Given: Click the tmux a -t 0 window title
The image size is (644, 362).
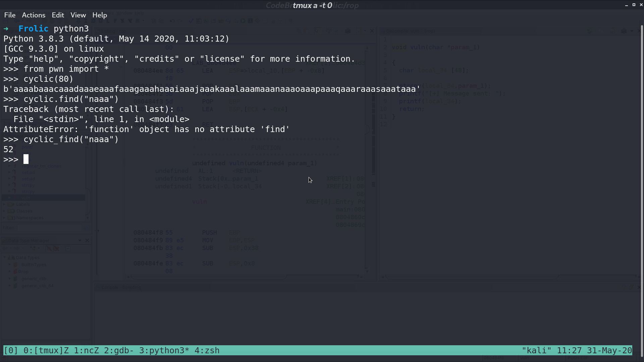Looking at the screenshot, I should 312,5.
